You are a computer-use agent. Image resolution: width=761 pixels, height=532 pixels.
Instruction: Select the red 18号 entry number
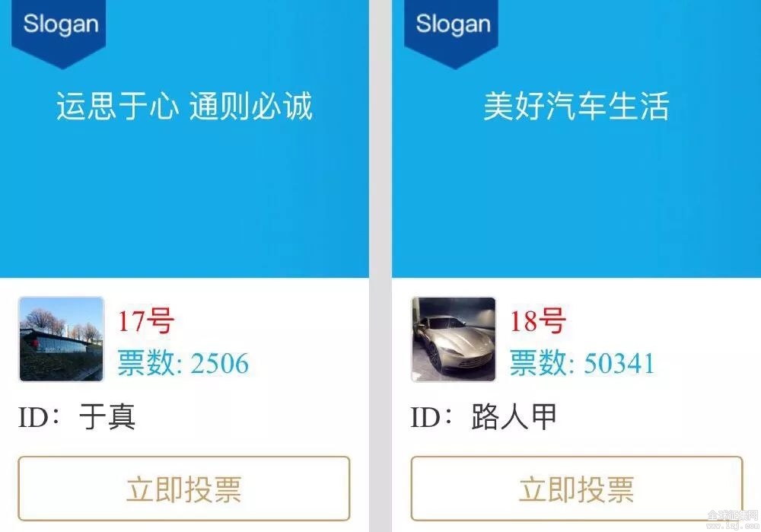[x=538, y=321]
